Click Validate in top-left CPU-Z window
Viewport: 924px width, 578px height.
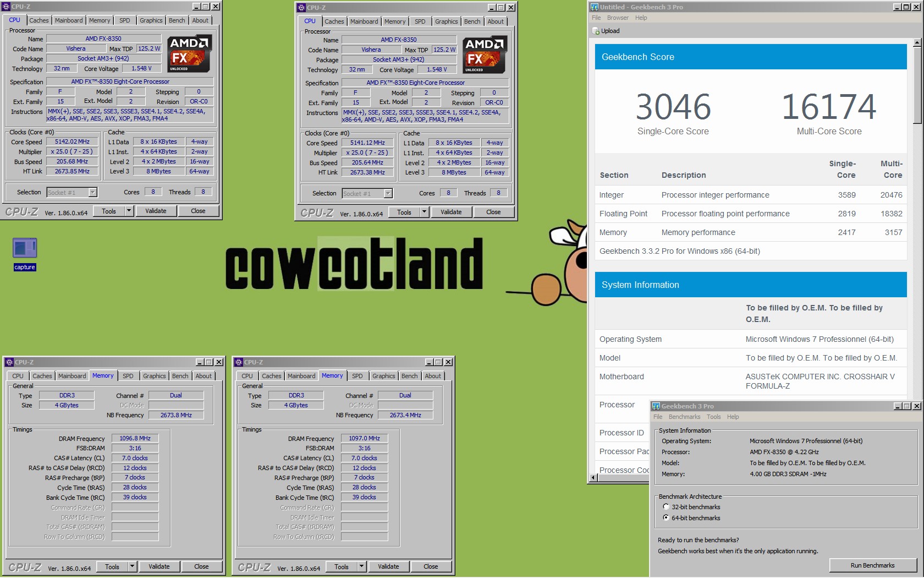[x=156, y=211]
